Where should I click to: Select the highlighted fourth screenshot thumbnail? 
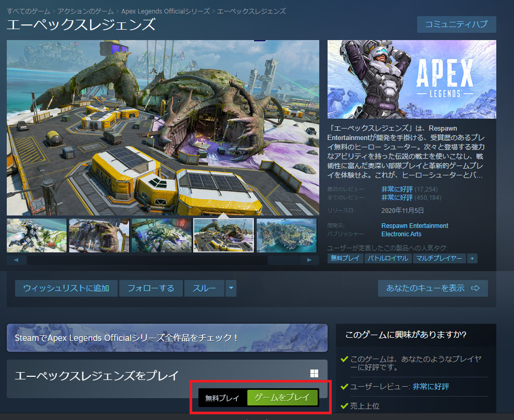click(x=223, y=236)
